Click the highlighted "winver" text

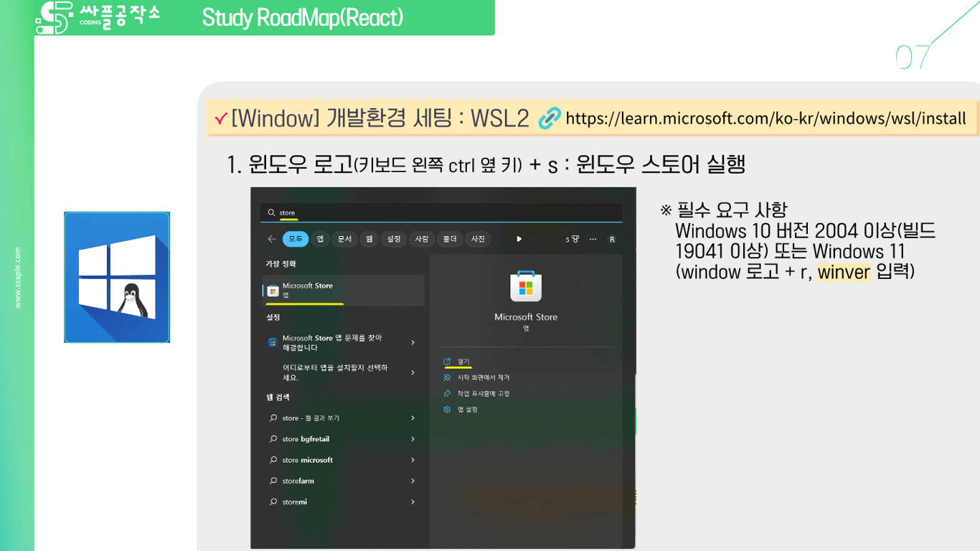(844, 272)
